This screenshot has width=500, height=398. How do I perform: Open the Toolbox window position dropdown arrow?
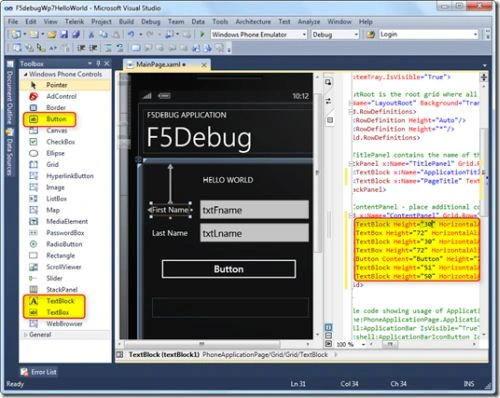click(x=90, y=63)
